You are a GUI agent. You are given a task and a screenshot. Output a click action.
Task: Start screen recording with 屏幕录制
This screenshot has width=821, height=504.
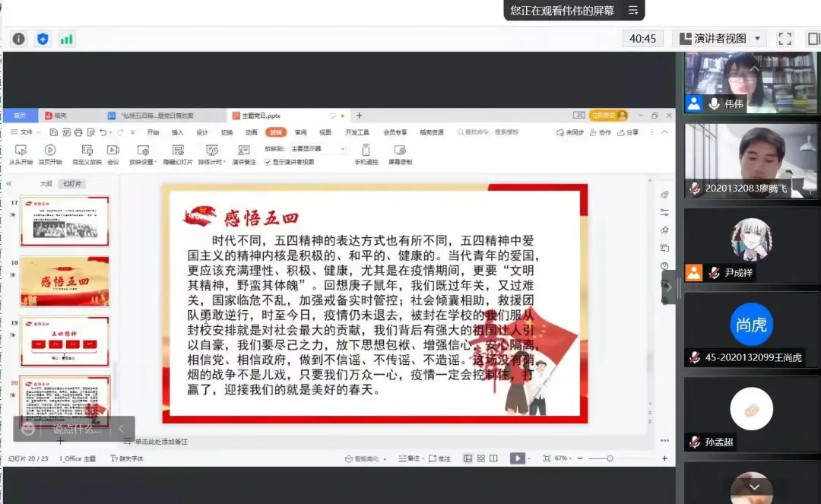pyautogui.click(x=402, y=156)
